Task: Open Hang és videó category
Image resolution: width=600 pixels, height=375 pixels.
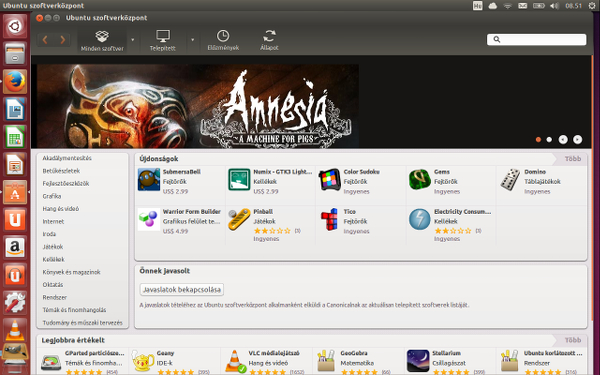Action: 60,209
